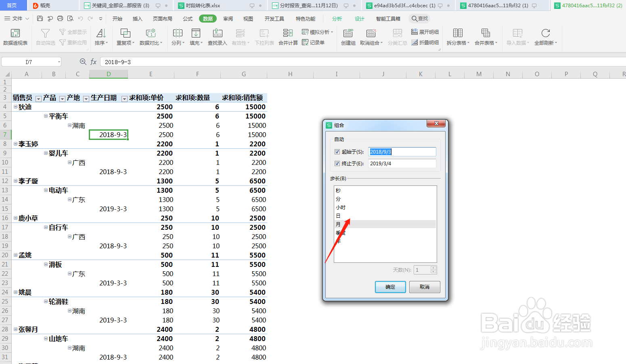Switch to the 智能工具箱 ribbon tab
626x364 pixels.
pos(388,19)
